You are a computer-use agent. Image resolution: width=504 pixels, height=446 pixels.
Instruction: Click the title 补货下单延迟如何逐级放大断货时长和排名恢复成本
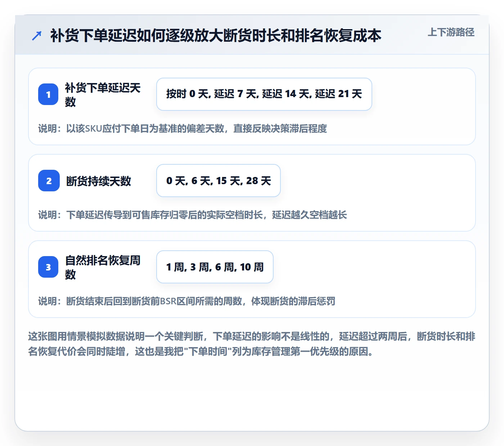(216, 36)
